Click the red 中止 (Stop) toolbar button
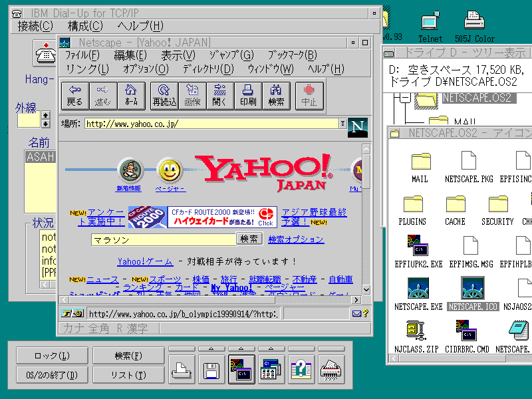This screenshot has width=532, height=399. pos(309,96)
